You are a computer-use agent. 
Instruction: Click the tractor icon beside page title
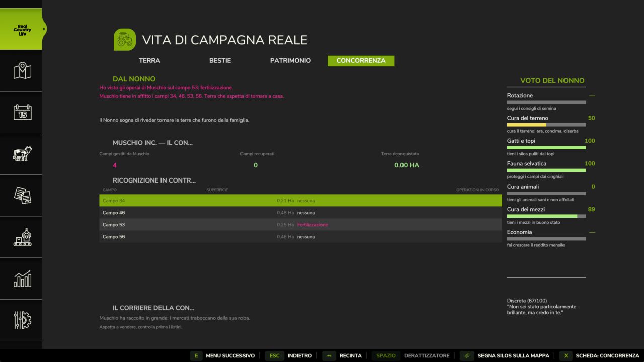(124, 40)
